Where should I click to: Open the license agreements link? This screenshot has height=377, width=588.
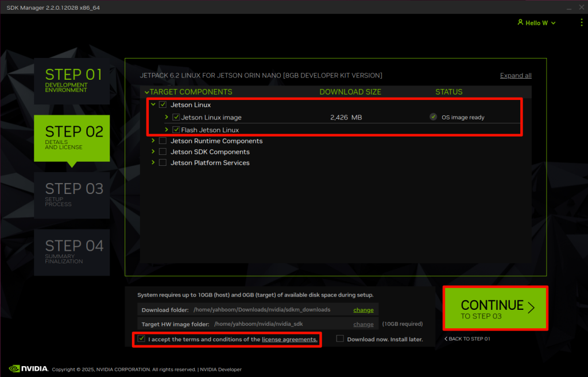(289, 340)
